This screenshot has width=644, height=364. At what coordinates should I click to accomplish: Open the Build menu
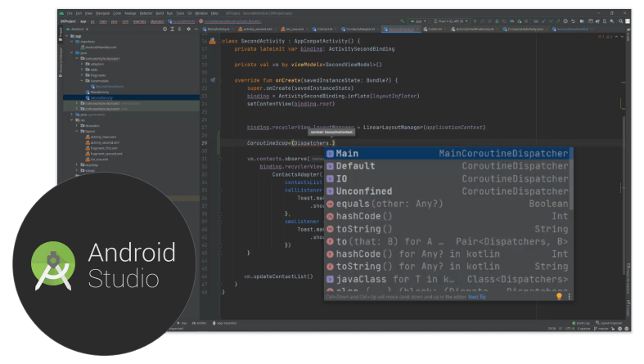[x=160, y=13]
